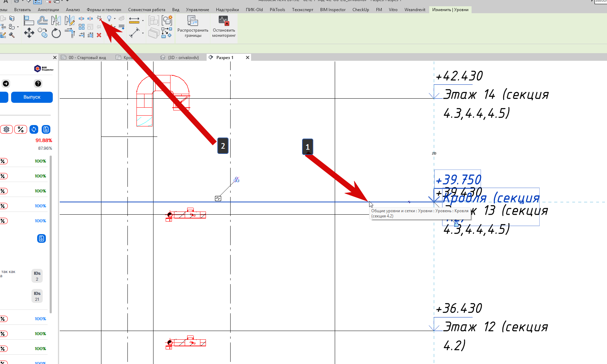Image resolution: width=607 pixels, height=364 pixels.
Task: Click the +36.430 level elevation text
Action: coord(459,308)
